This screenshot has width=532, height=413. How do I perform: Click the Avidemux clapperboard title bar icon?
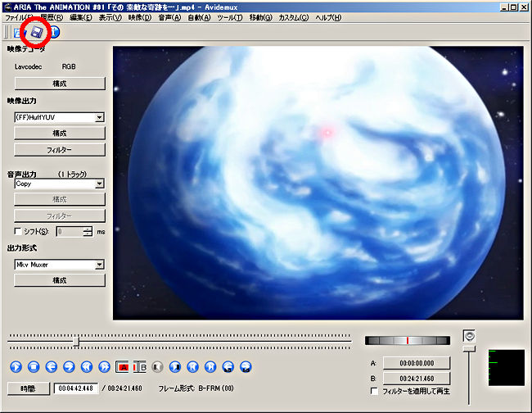pyautogui.click(x=7, y=7)
